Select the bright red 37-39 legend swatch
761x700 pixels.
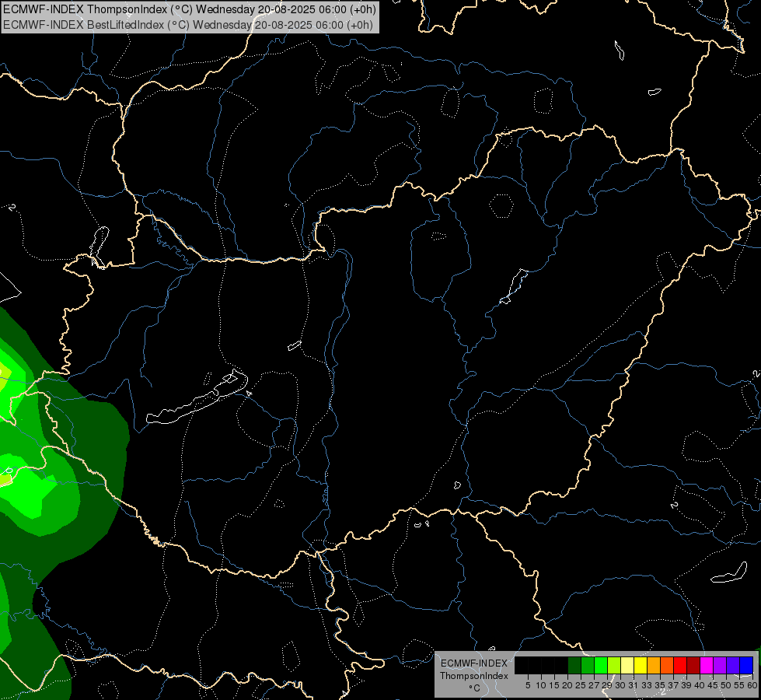pos(680,665)
